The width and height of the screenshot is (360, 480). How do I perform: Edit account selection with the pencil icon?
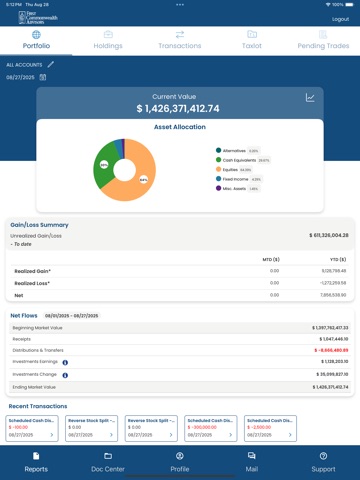coord(51,64)
